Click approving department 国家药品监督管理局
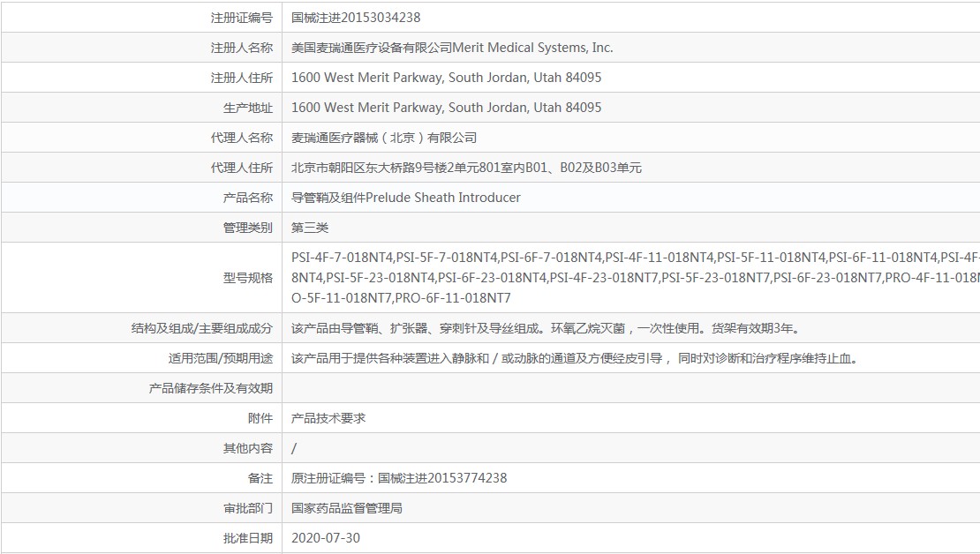The image size is (980, 554). pos(347,508)
